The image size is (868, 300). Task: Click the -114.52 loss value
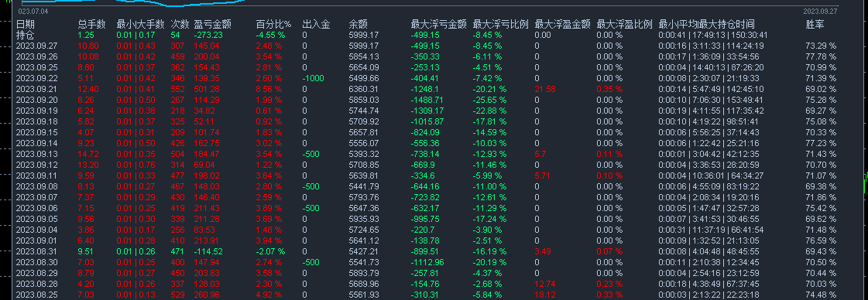[x=208, y=252]
